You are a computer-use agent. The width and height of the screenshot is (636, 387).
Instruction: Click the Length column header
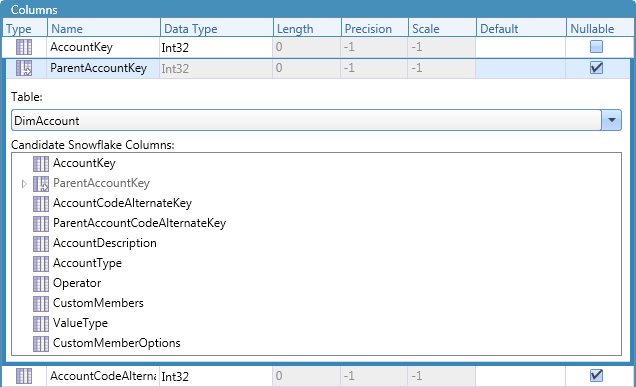(307, 28)
